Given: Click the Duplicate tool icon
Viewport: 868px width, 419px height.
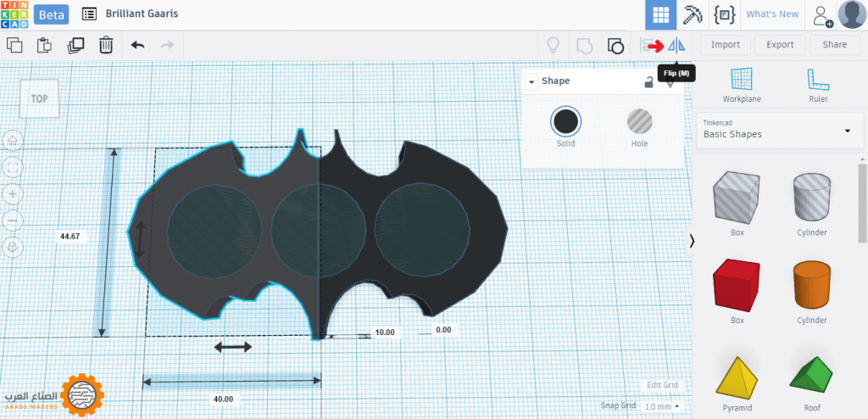Looking at the screenshot, I should pyautogui.click(x=75, y=45).
